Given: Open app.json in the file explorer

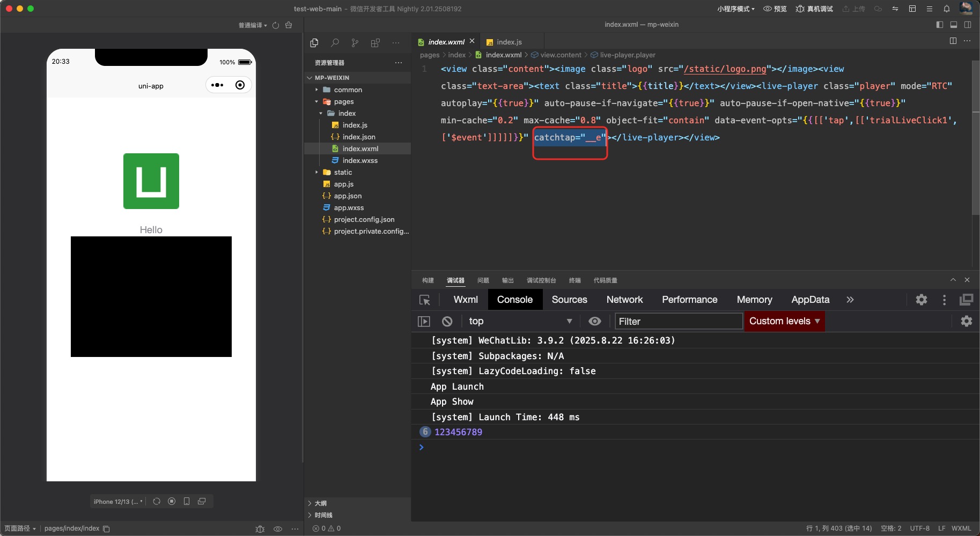Looking at the screenshot, I should coord(348,196).
